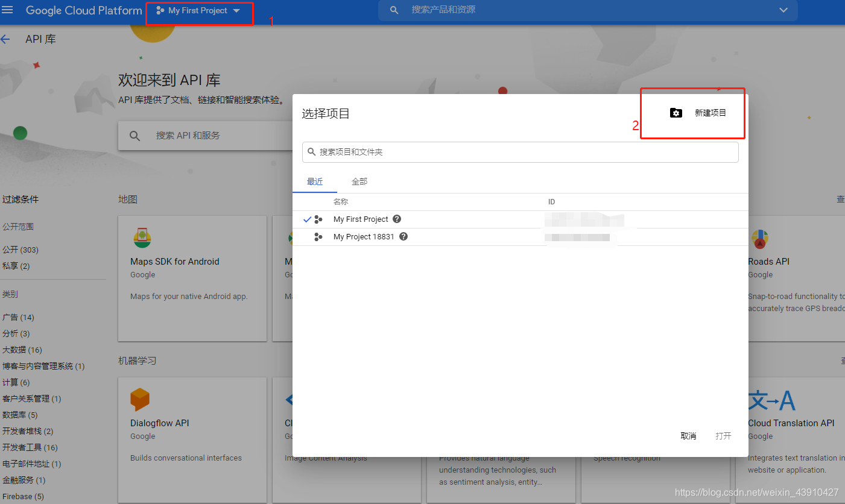This screenshot has width=845, height=504.
Task: Filter by 私享 (2)
Action: click(x=16, y=266)
